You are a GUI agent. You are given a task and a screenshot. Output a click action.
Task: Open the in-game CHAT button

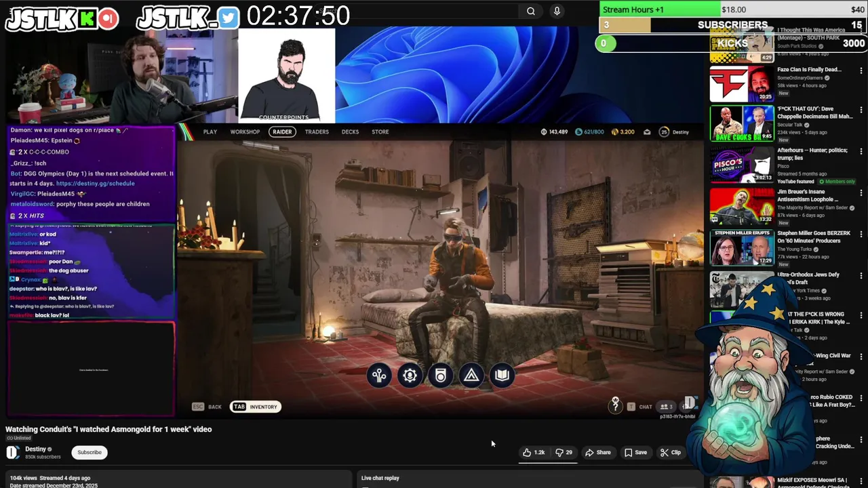(x=639, y=407)
